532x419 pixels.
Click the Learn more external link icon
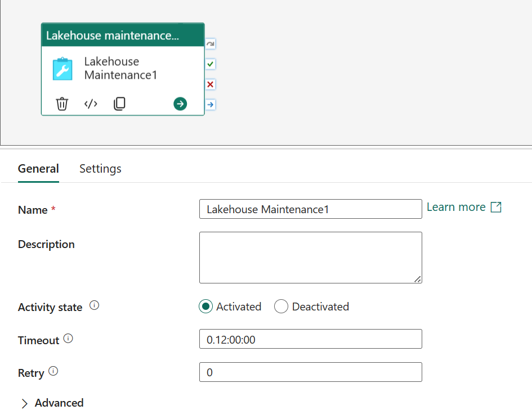tap(496, 207)
